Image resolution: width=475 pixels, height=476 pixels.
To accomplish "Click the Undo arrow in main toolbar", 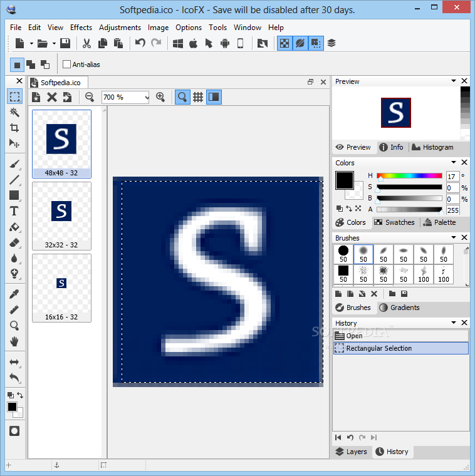I will [x=140, y=43].
